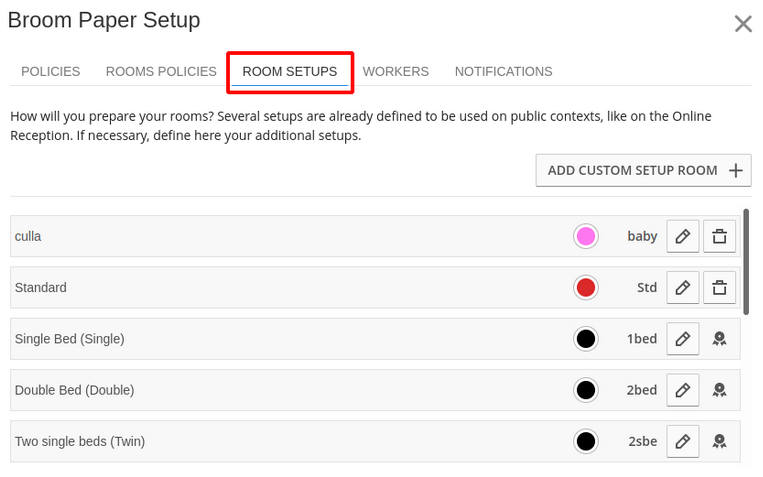
Task: Switch to Rooms Policies tab
Action: 161,71
